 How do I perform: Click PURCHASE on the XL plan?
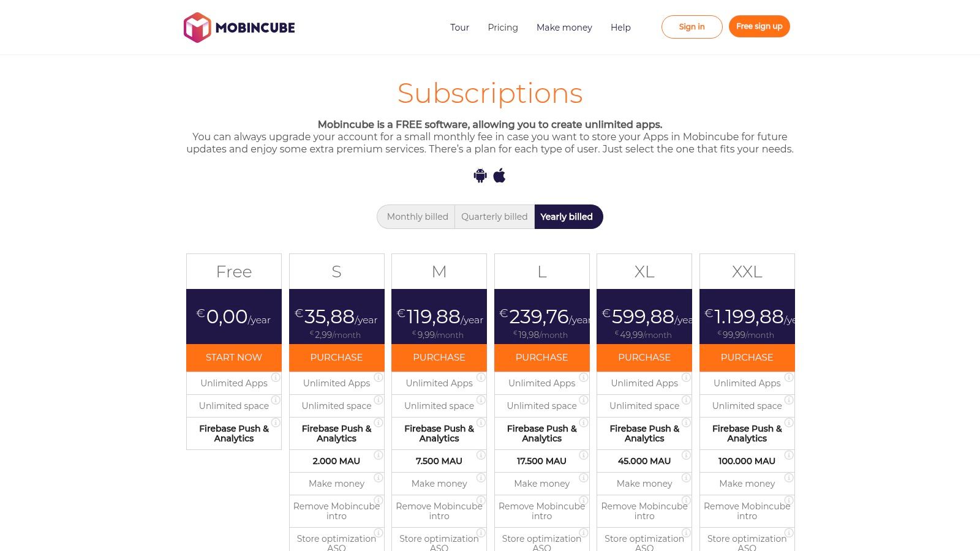pos(644,358)
